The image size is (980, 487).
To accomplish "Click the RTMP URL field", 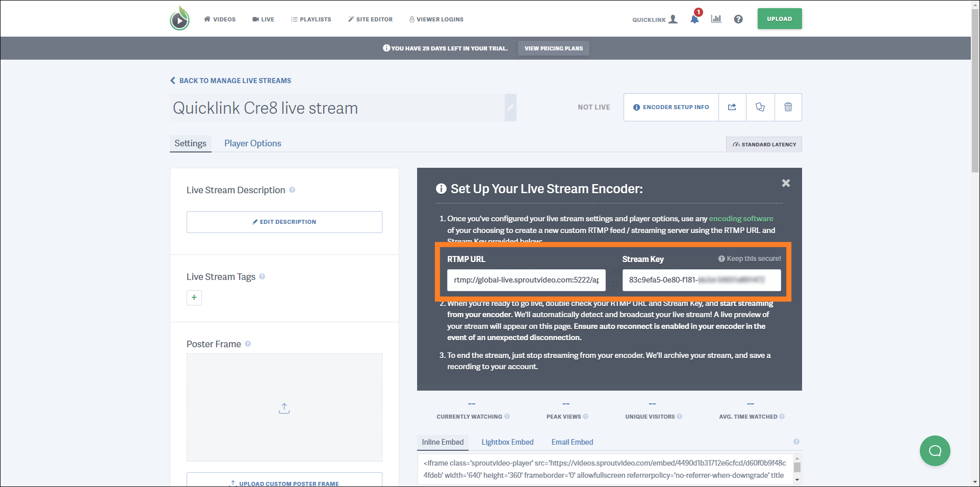I will (526, 280).
